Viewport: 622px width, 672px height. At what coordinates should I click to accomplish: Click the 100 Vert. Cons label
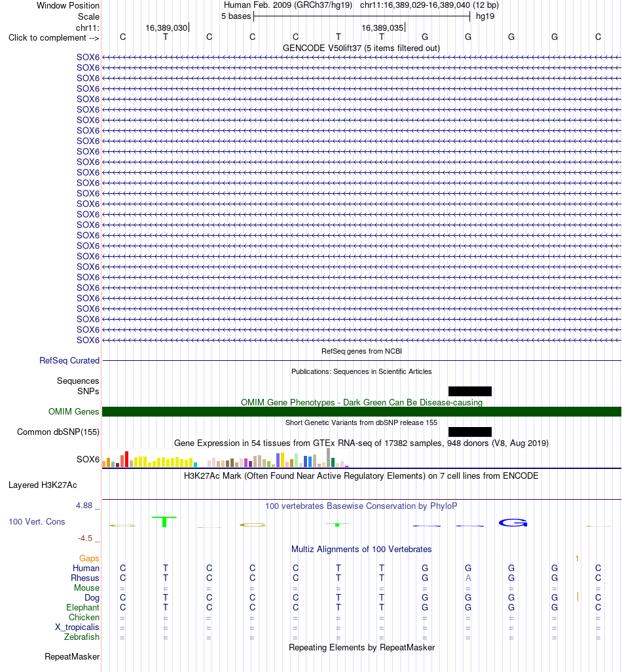pyautogui.click(x=37, y=521)
